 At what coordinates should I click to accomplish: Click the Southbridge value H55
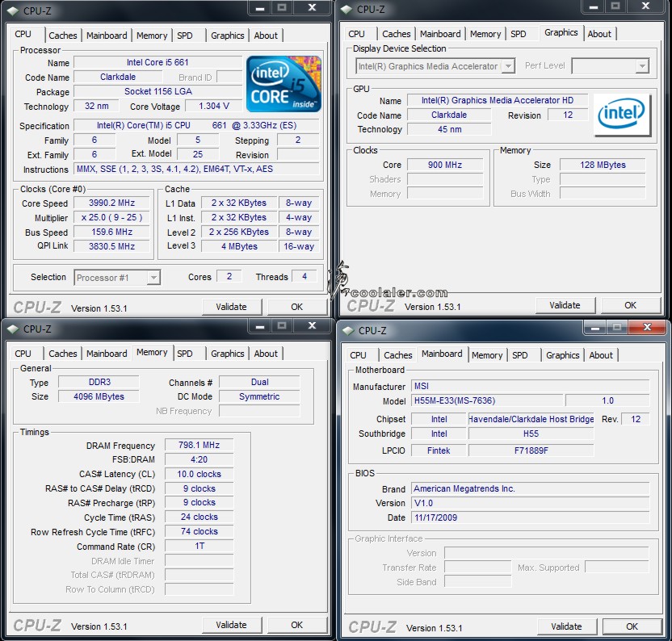tap(531, 434)
